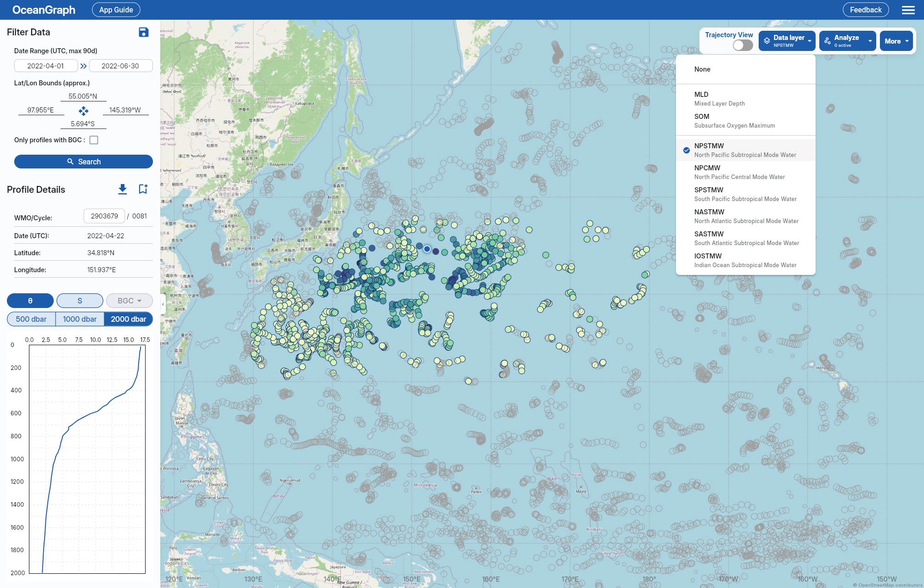This screenshot has width=924, height=588.
Task: Select None data layer
Action: pos(746,69)
